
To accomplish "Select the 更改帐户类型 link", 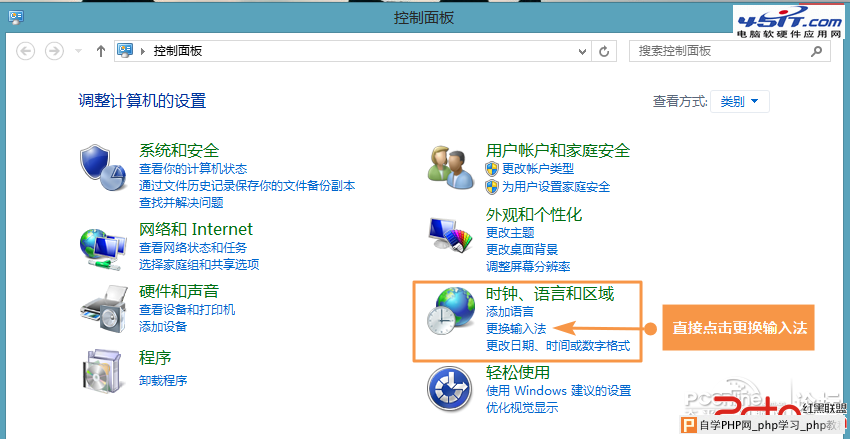I will pos(537,169).
